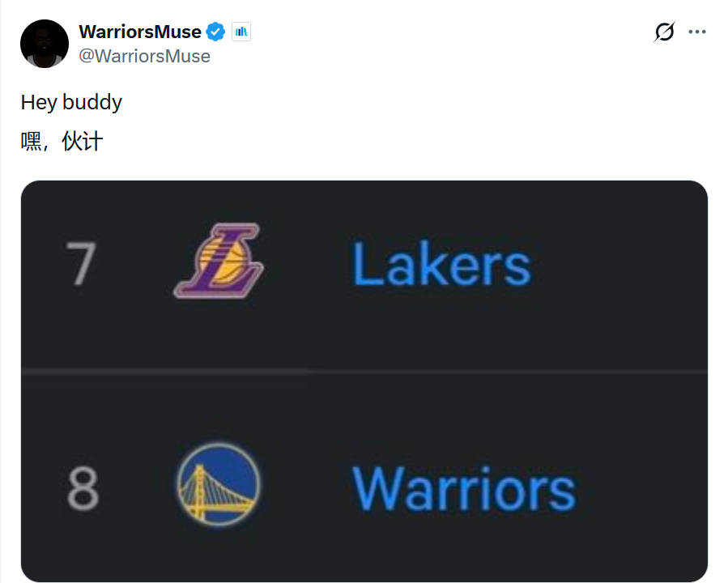Click the Warriors bridge logo
This screenshot has width=728, height=583.
[219, 484]
